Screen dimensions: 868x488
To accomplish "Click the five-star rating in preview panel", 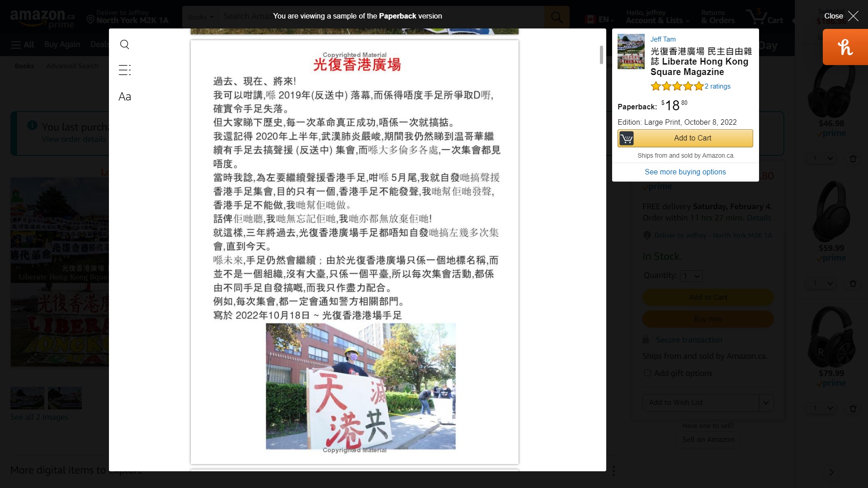I will tap(677, 86).
